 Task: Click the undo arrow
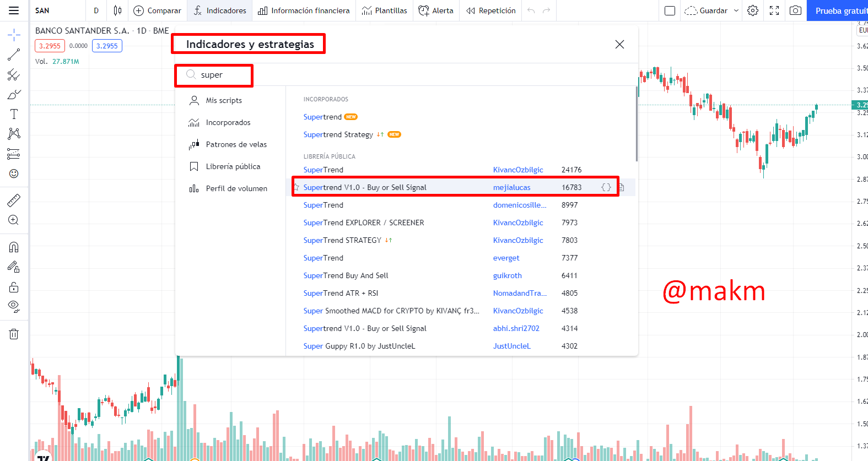pos(531,10)
